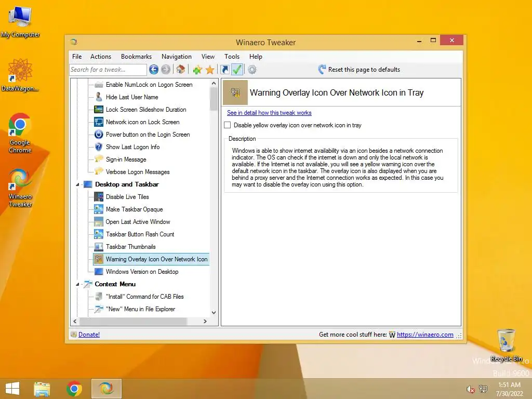Screen dimensions: 532x399
Task: Click the greyed Forward navigation arrow icon
Action: click(x=166, y=70)
